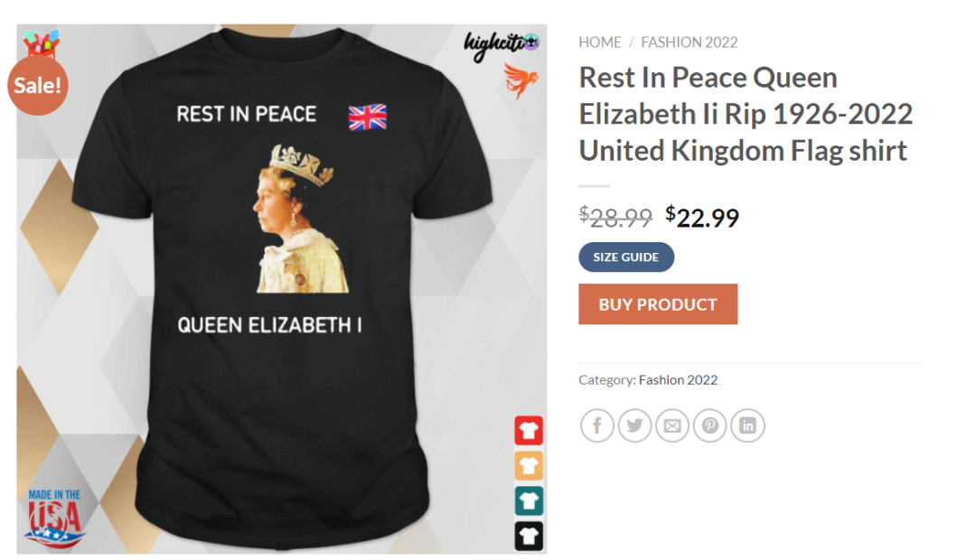Choose the black shirt color swatch

pos(529,536)
